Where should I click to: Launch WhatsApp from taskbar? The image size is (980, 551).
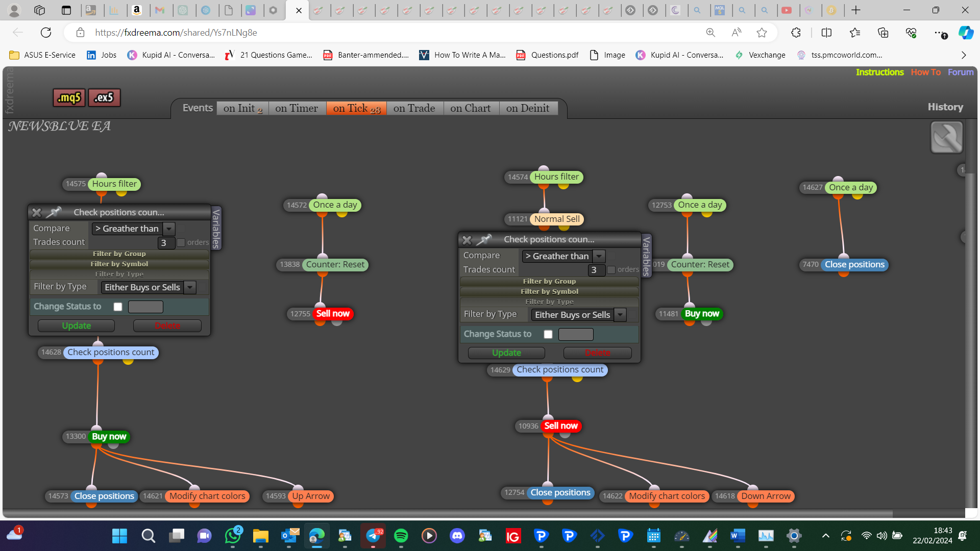pos(233,536)
